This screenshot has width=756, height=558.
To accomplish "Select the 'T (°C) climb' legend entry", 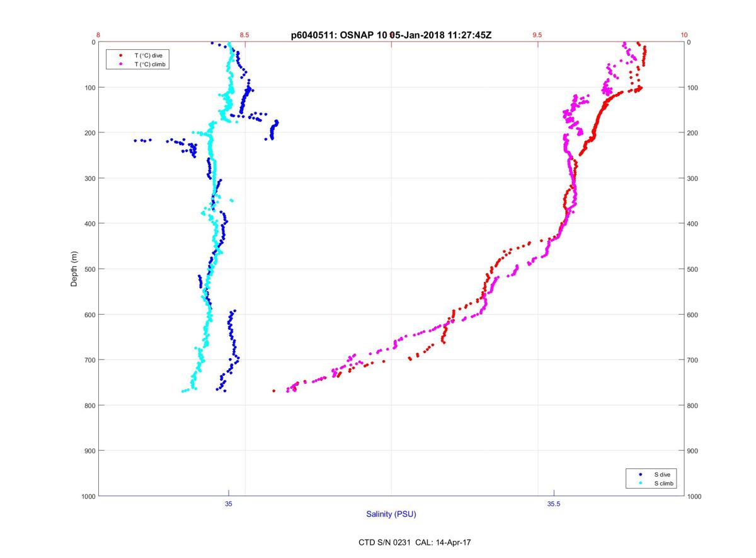I will click(149, 64).
